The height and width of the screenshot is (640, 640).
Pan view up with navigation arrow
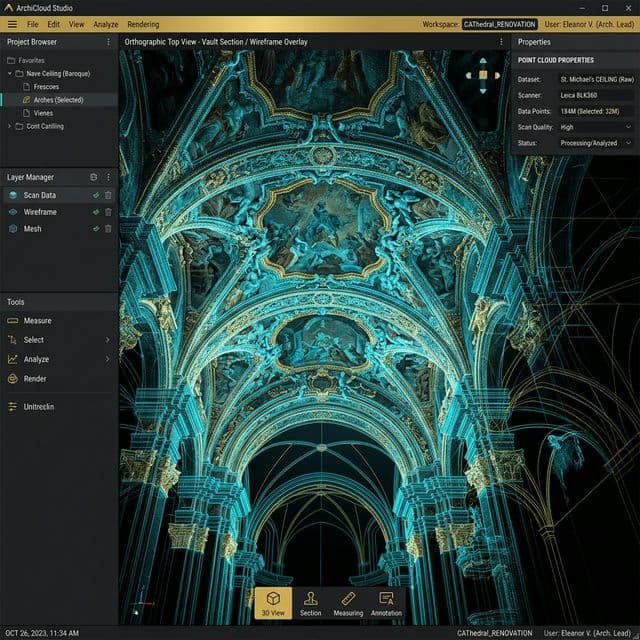(x=483, y=61)
